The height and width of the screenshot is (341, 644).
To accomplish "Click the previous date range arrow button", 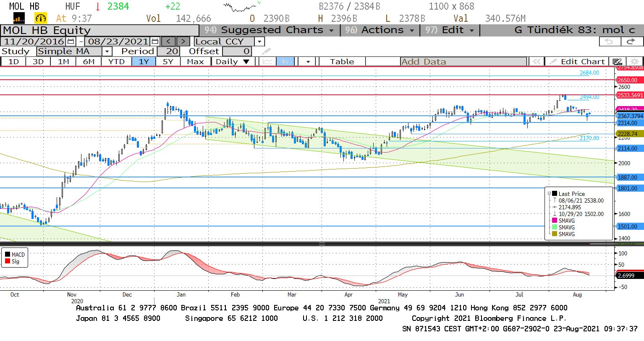I will [168, 42].
